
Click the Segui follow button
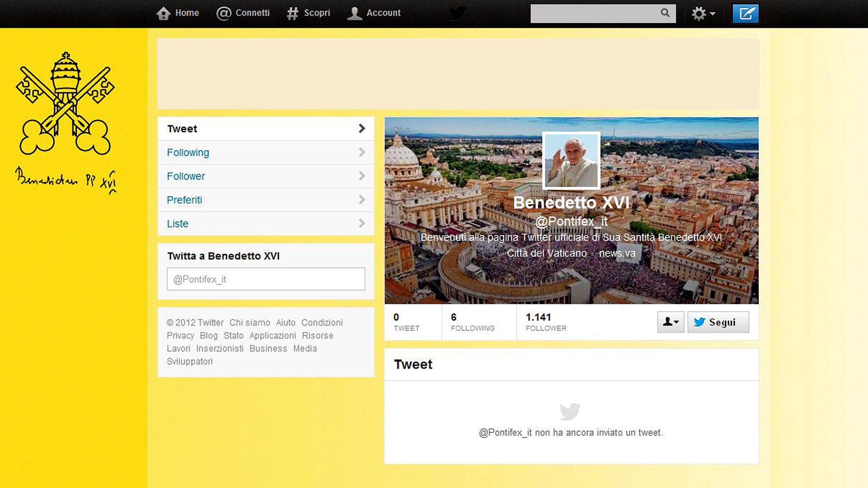719,322
